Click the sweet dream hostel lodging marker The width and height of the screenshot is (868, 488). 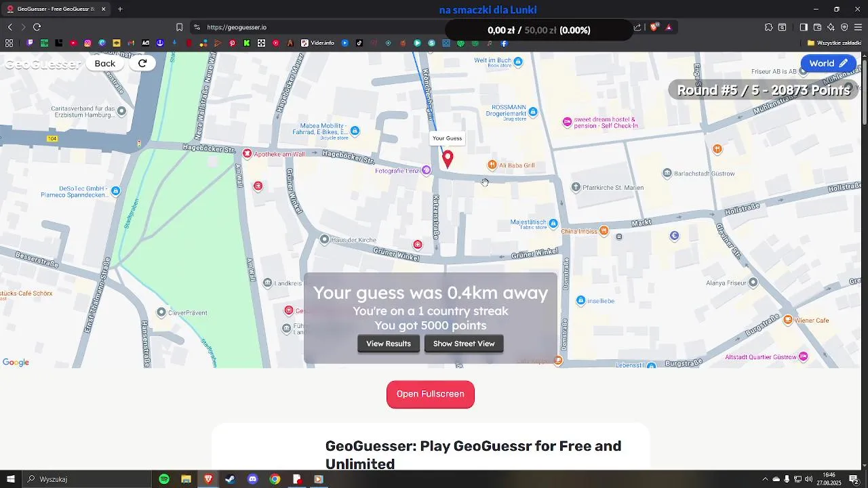[568, 122]
